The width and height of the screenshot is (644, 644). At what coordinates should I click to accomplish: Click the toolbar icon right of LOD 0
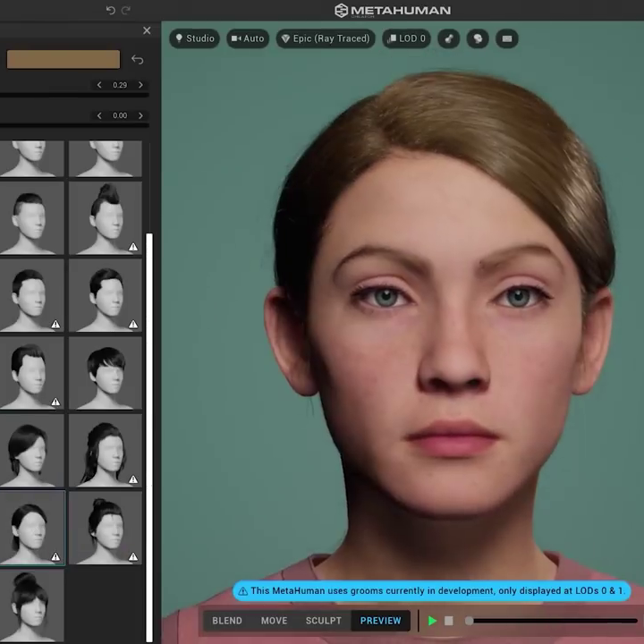[x=448, y=38]
